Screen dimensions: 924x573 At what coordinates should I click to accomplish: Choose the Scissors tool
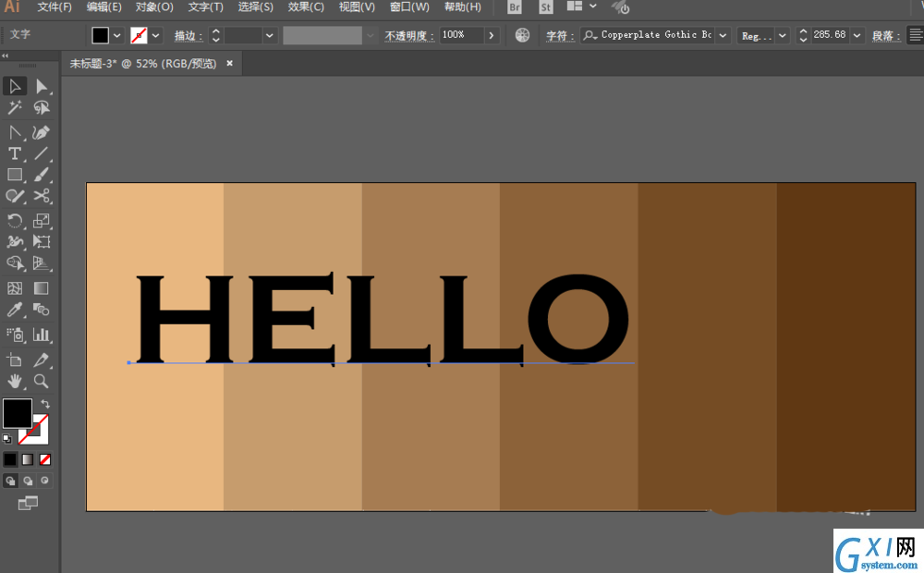click(42, 196)
